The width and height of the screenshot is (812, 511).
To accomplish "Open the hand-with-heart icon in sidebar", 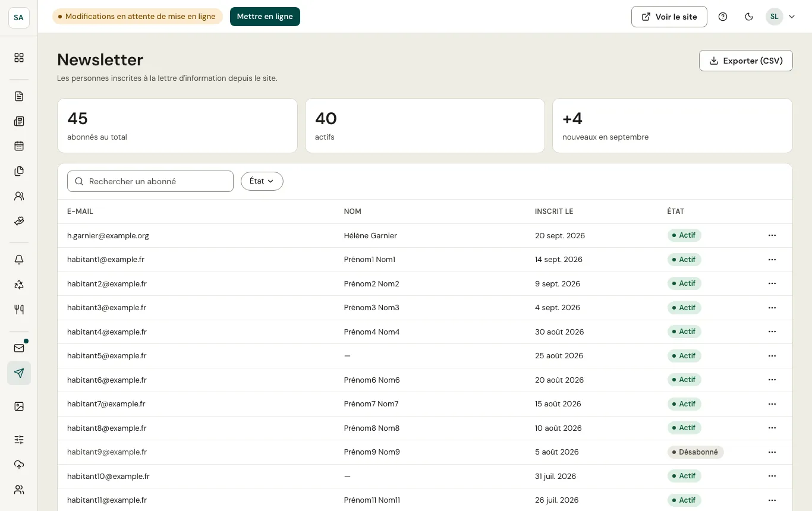I will click(19, 221).
